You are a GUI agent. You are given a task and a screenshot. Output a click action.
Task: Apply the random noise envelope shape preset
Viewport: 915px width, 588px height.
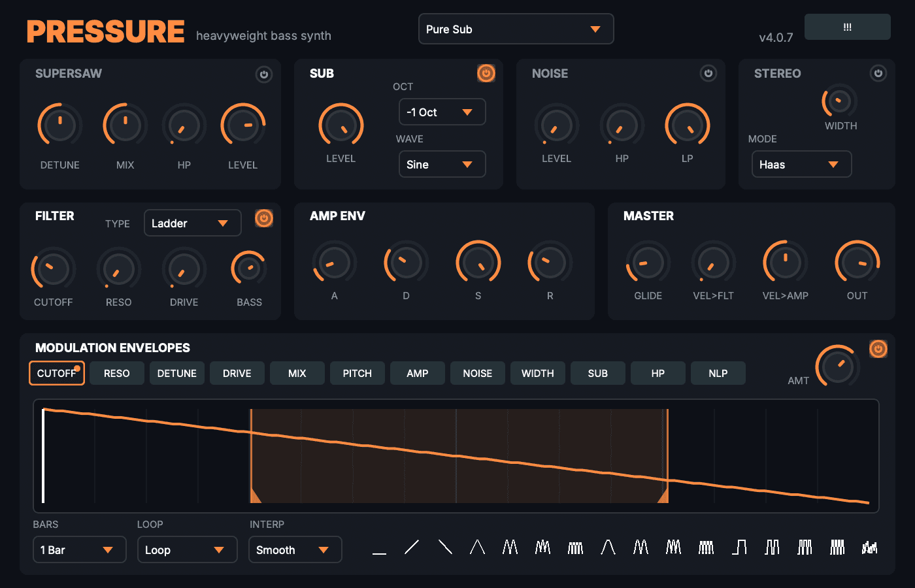pos(869,547)
